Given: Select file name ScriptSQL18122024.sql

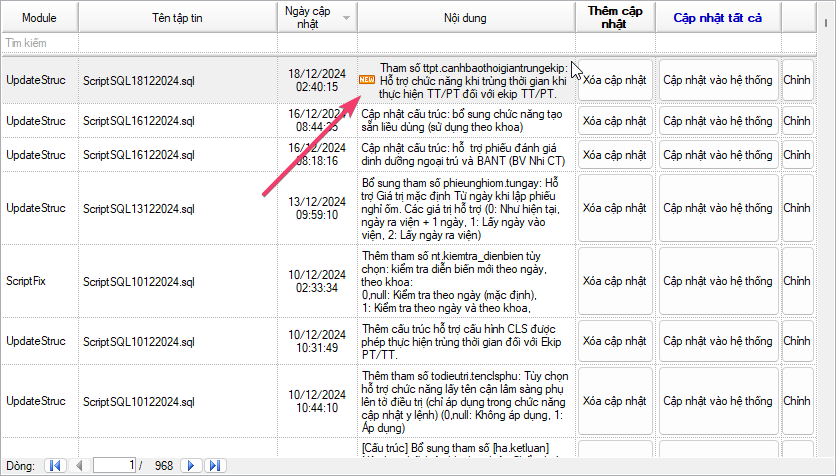Looking at the screenshot, I should tap(139, 81).
